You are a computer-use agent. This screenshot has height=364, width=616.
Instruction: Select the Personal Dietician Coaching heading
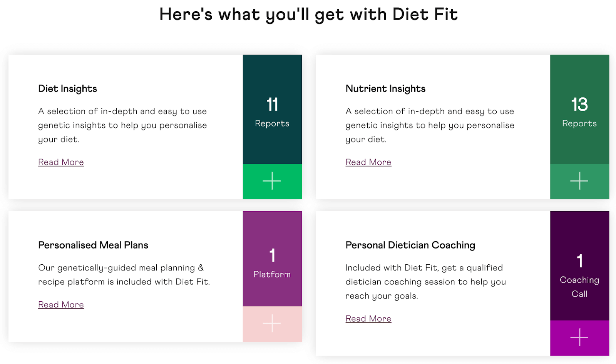[x=410, y=245]
